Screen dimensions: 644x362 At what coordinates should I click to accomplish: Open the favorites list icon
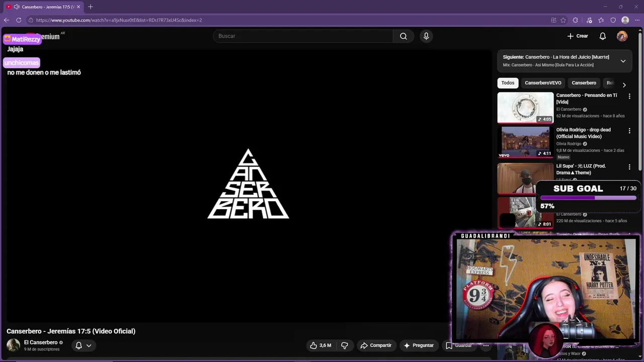click(x=601, y=20)
